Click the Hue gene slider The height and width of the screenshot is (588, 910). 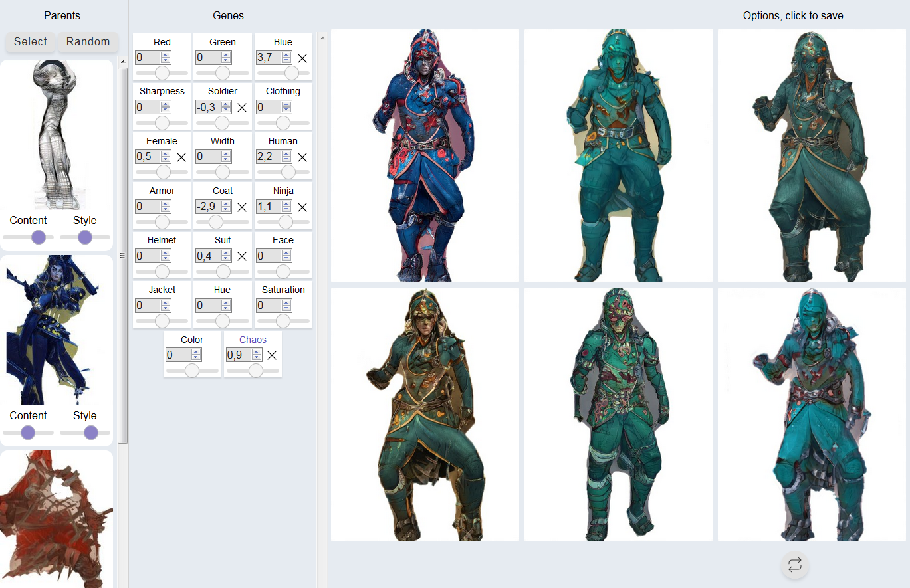coord(223,321)
